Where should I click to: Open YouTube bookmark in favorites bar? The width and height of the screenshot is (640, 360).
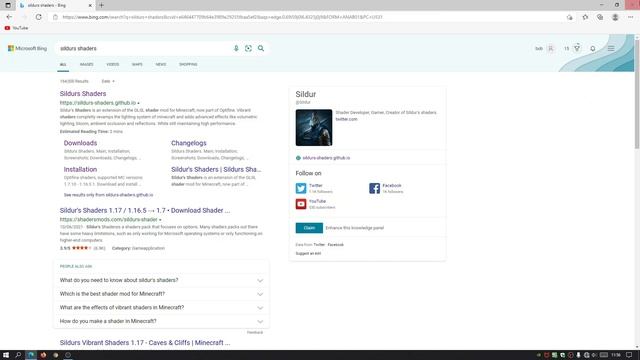[16, 28]
